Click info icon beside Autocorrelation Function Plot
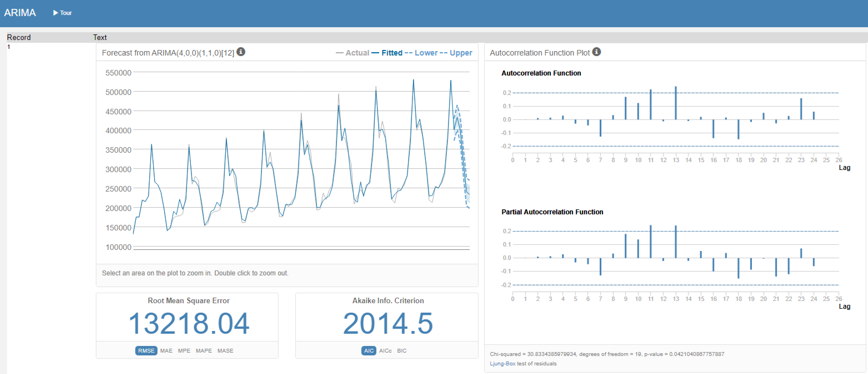 pyautogui.click(x=596, y=52)
